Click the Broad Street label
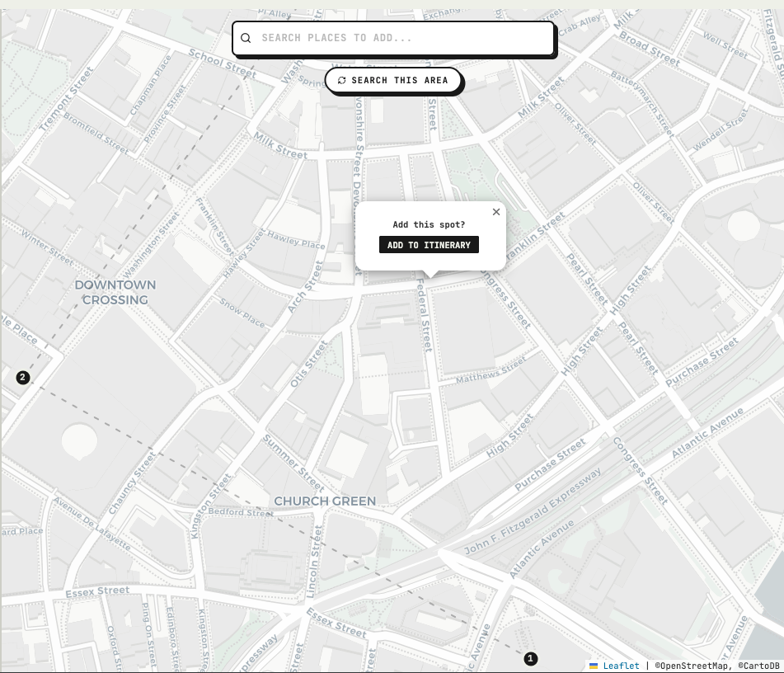The height and width of the screenshot is (673, 784). (x=650, y=49)
